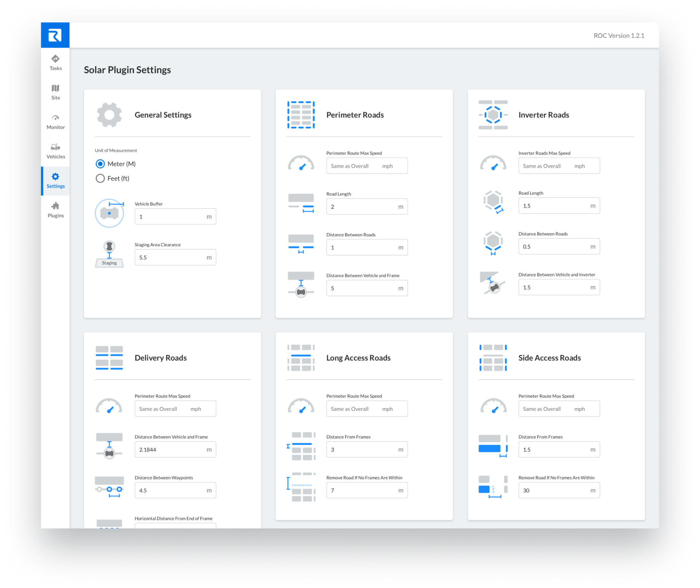Select Meter (M) unit radio
This screenshot has width=700, height=588.
coord(100,164)
